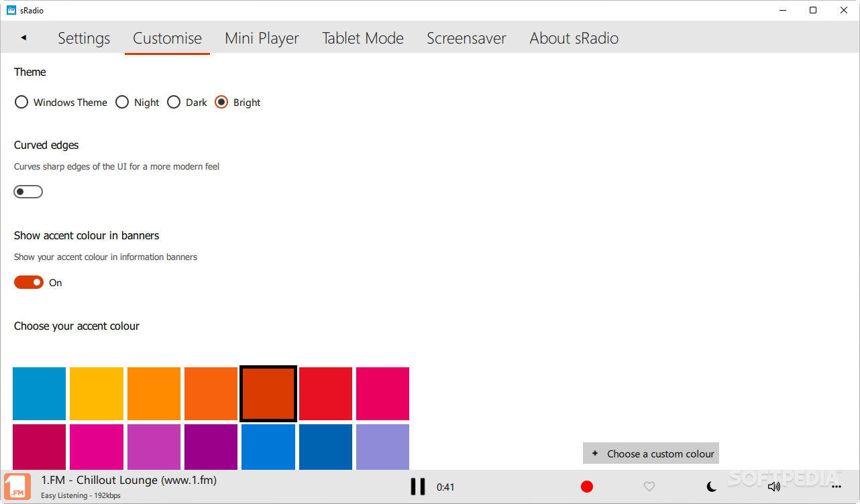
Task: Pick the lavender accent swatch
Action: [x=382, y=447]
